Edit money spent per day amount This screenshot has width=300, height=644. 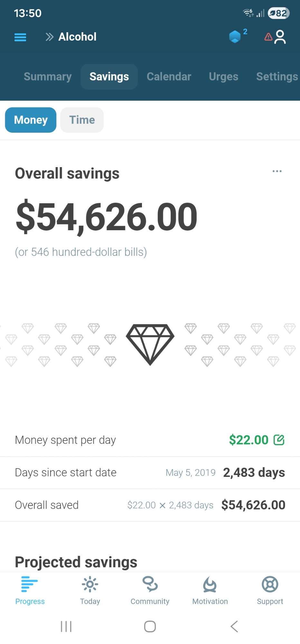[x=279, y=440]
